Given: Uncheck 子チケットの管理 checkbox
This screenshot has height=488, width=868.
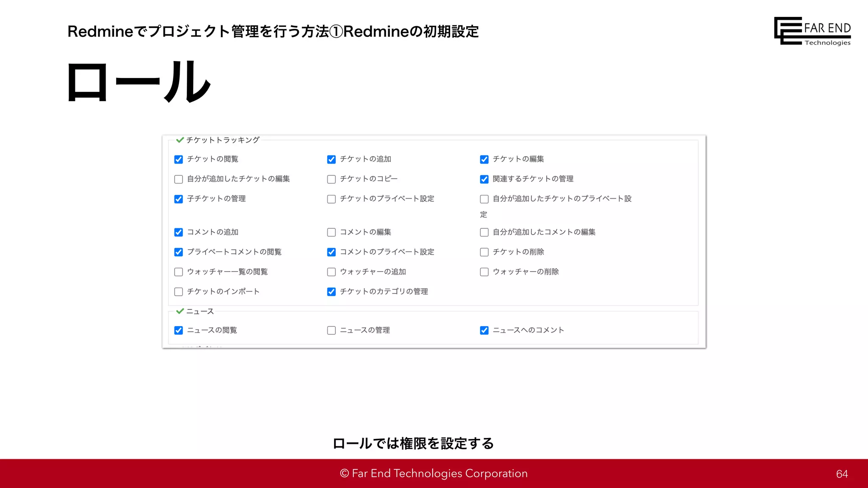Looking at the screenshot, I should pos(178,199).
